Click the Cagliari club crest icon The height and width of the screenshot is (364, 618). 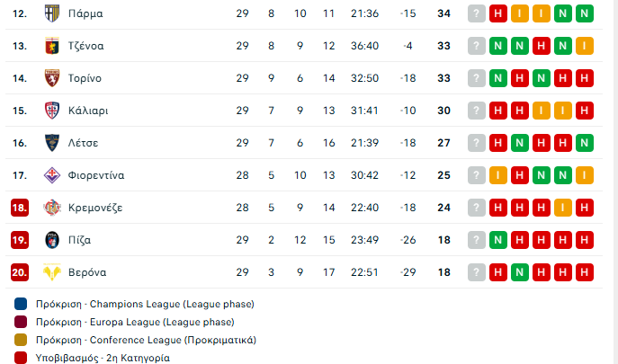(x=51, y=111)
